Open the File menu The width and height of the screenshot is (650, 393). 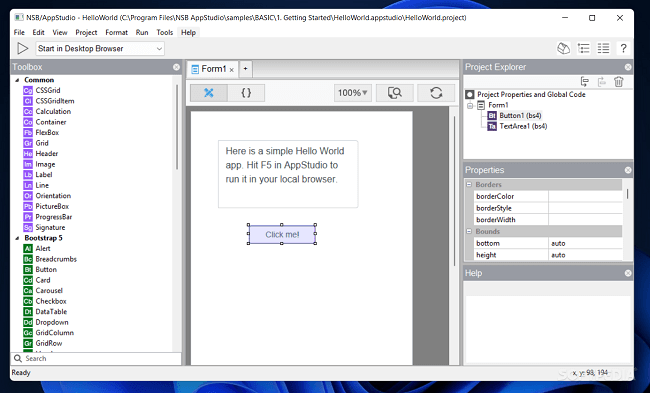pos(19,32)
